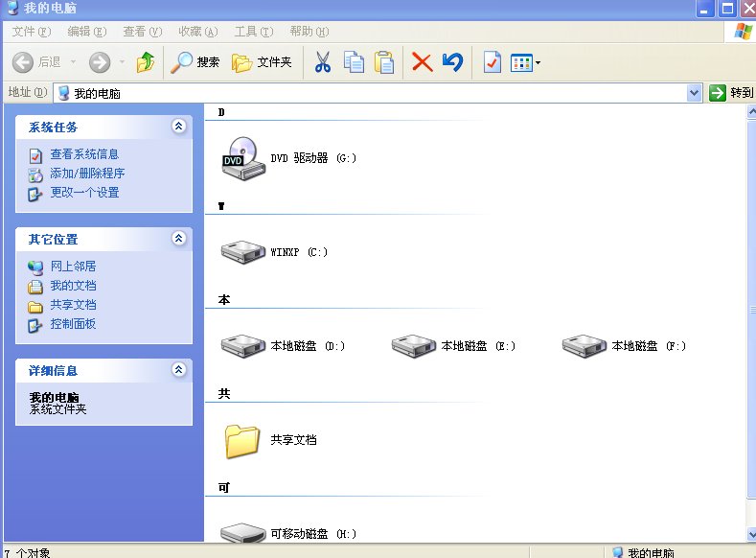This screenshot has height=558, width=756.
Task: Open the forward history dropdown arrow
Action: 122,62
